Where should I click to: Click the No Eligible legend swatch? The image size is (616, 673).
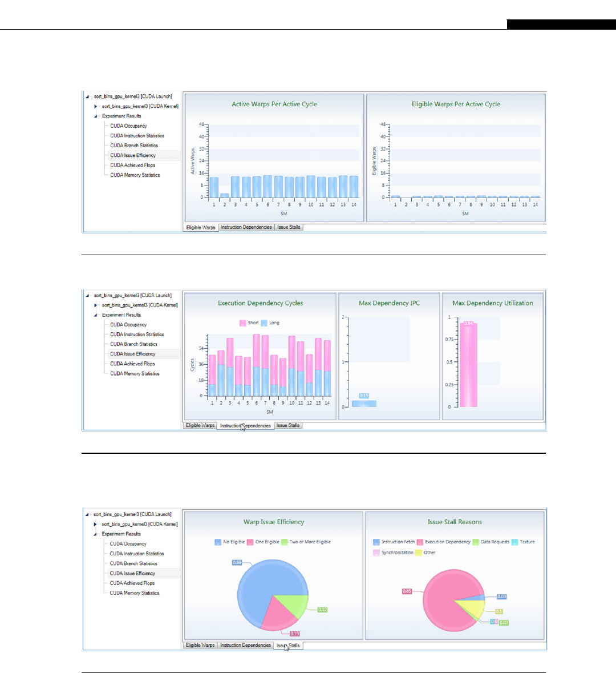218,542
